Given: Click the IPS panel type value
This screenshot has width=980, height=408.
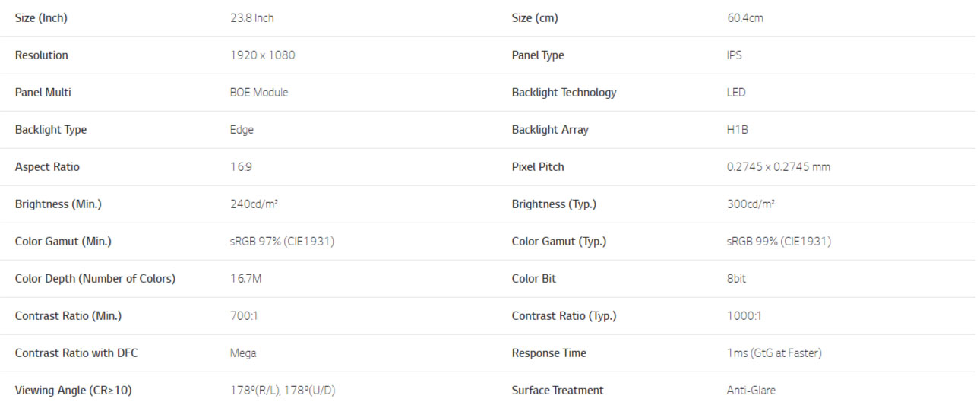Looking at the screenshot, I should (735, 55).
